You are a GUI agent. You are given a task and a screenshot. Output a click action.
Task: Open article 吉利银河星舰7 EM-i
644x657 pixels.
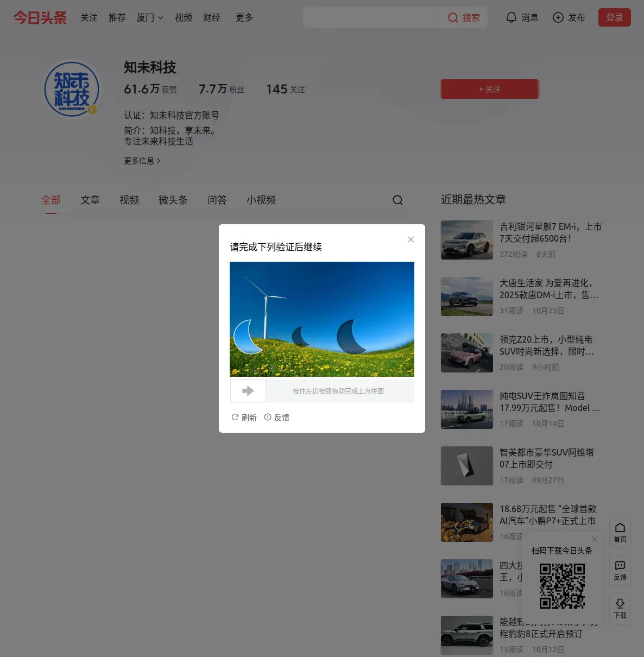[x=551, y=232]
